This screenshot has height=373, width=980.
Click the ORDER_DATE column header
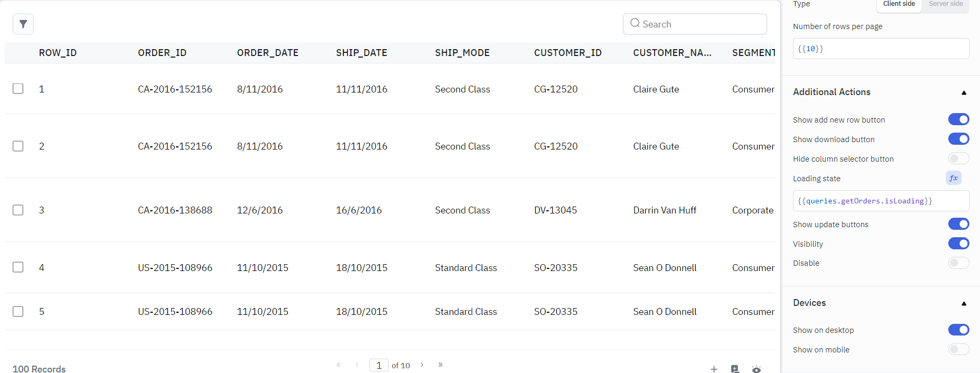(x=268, y=53)
